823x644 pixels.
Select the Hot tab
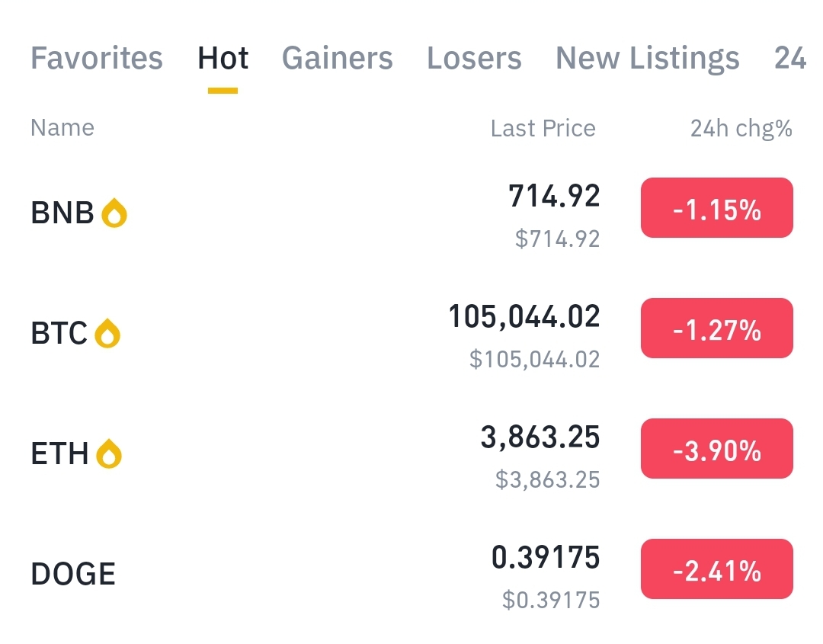[x=223, y=59]
